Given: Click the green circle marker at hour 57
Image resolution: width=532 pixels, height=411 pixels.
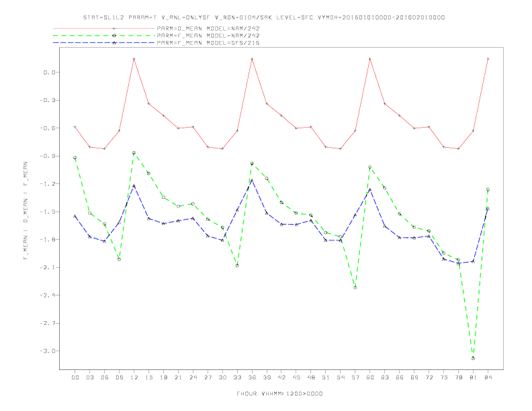Looking at the screenshot, I should [355, 287].
